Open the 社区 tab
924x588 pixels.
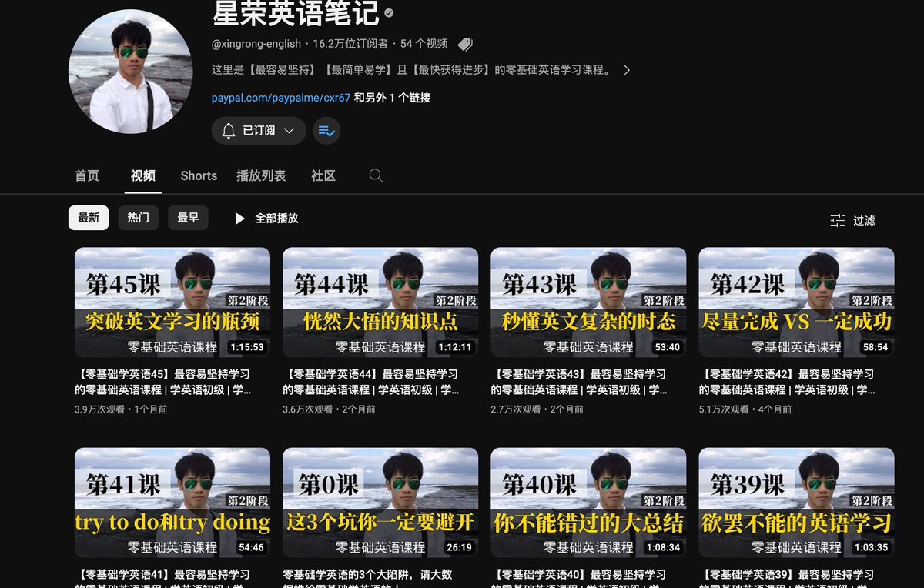pyautogui.click(x=323, y=175)
